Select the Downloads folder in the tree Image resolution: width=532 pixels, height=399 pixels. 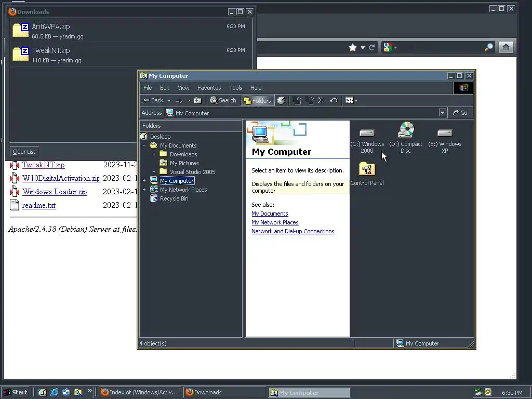[x=183, y=154]
